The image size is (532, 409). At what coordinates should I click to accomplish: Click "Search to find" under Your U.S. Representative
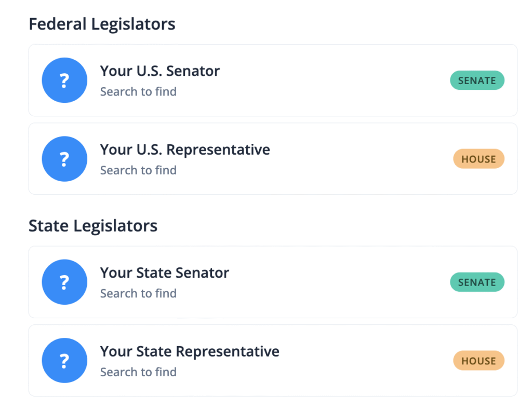pyautogui.click(x=138, y=170)
